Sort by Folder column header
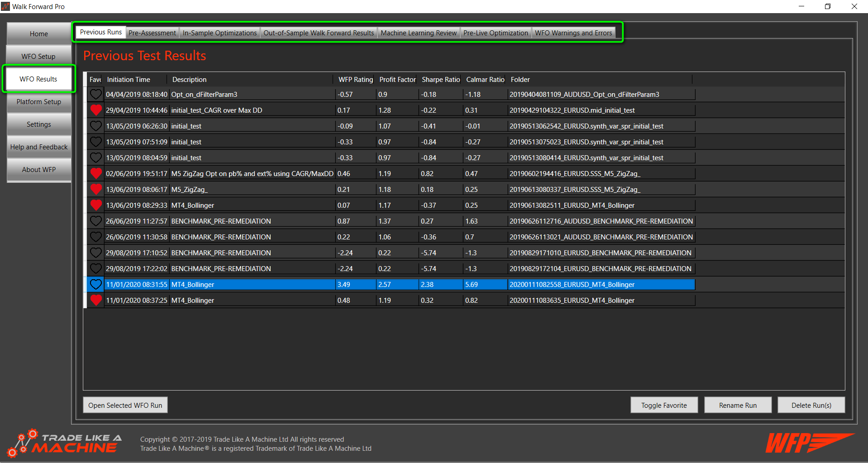The image size is (868, 463). click(x=600, y=80)
